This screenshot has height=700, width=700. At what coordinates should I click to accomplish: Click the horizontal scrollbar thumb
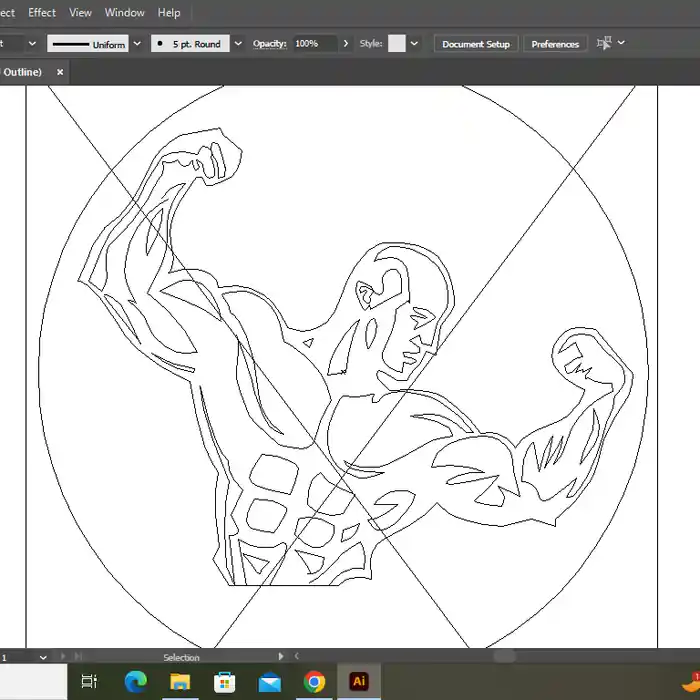504,656
